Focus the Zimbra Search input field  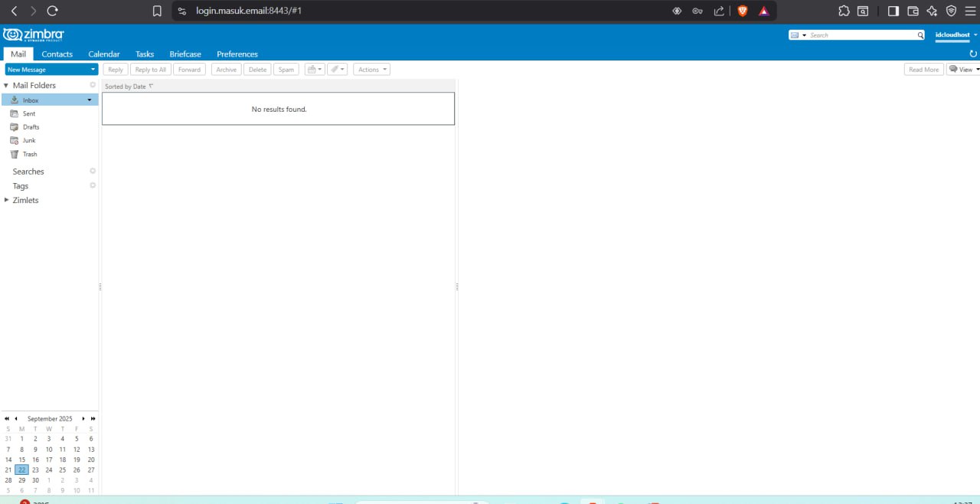tap(862, 35)
